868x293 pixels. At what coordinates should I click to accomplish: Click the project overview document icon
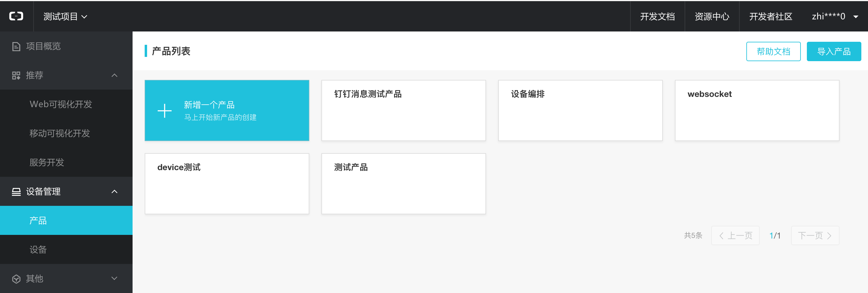coord(16,47)
